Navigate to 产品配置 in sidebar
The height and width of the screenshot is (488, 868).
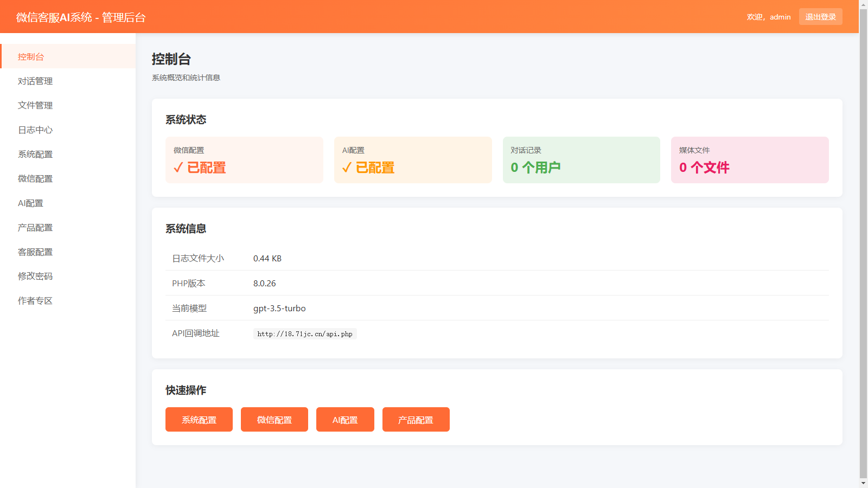tap(35, 228)
